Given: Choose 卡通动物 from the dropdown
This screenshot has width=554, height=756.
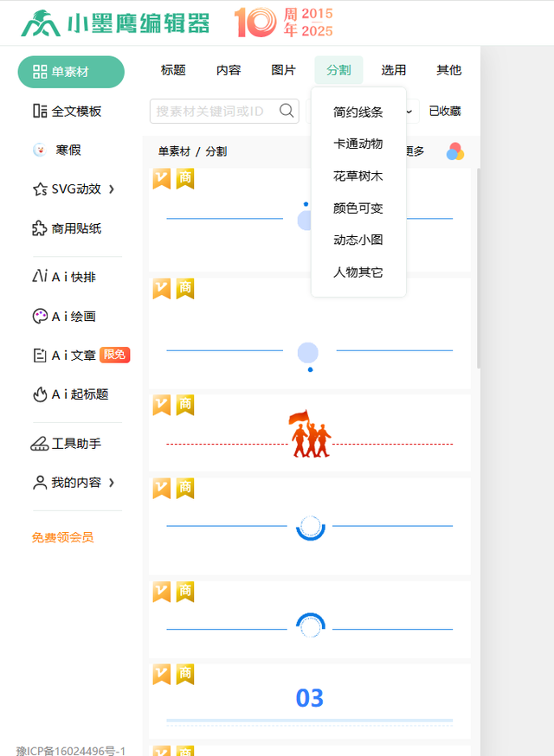Looking at the screenshot, I should (x=358, y=144).
